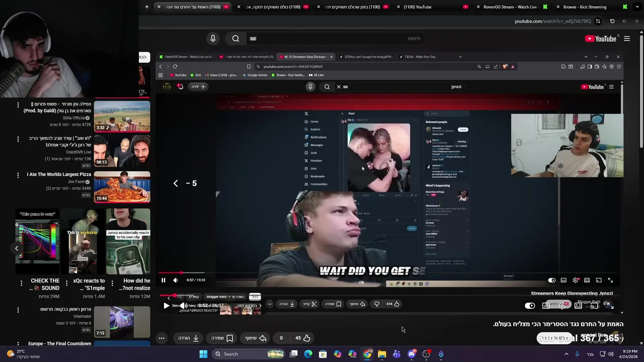Image resolution: width=644 pixels, height=362 pixels.
Task: Toggle subtitles on outer video player
Action: [546, 305]
